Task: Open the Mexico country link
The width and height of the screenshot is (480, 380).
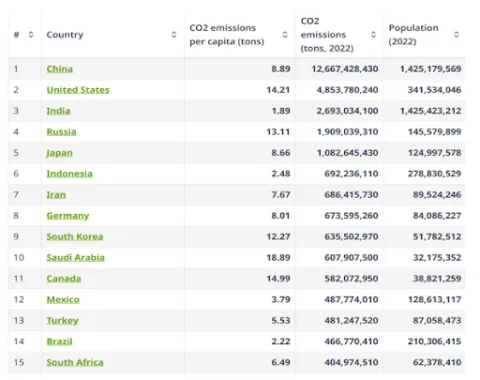Action: click(x=63, y=299)
